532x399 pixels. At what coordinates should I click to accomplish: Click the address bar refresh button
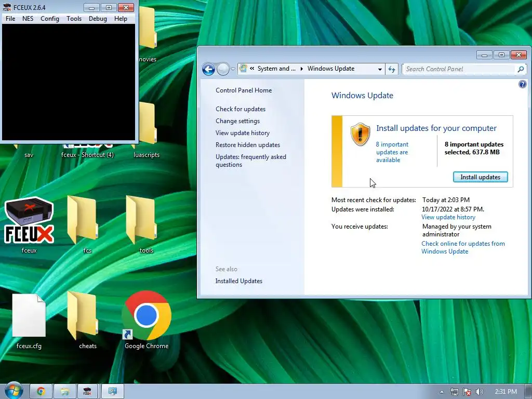point(392,69)
